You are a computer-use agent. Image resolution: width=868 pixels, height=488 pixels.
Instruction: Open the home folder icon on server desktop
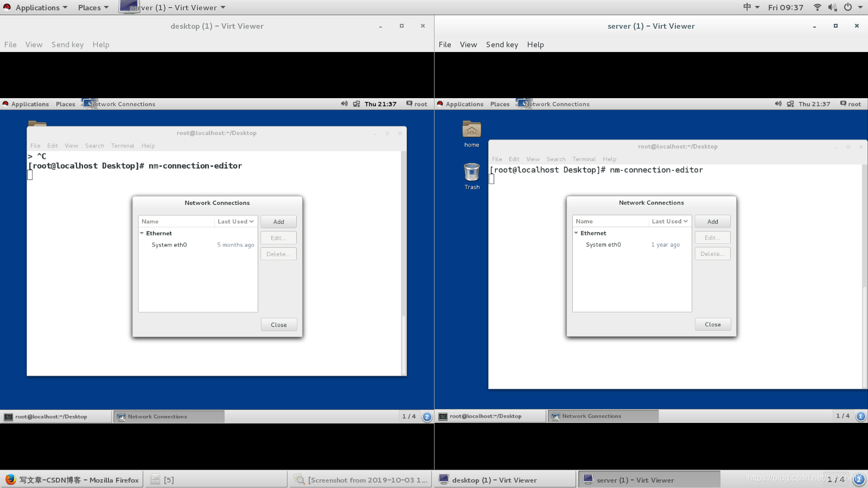[471, 130]
